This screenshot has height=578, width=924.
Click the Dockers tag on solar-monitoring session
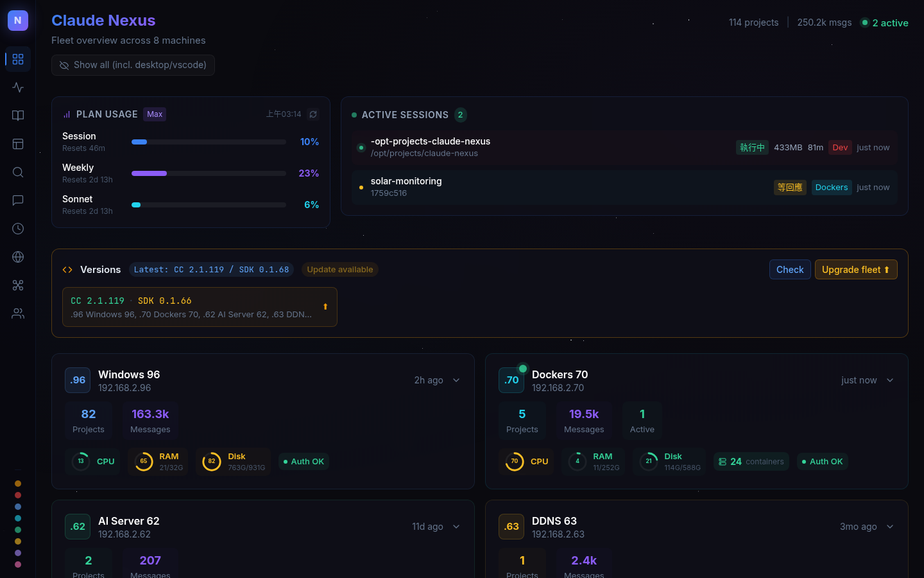(x=832, y=188)
